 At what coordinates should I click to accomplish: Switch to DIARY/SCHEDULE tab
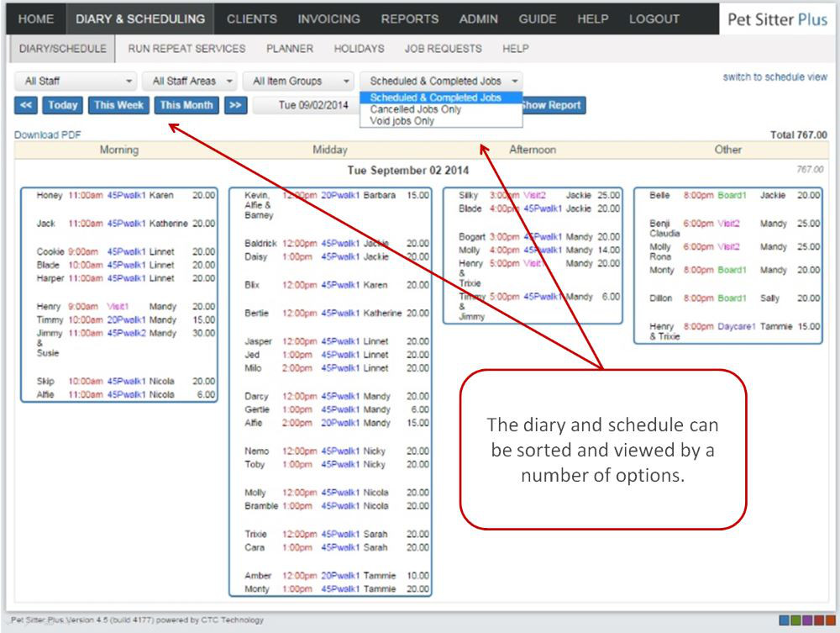click(62, 48)
